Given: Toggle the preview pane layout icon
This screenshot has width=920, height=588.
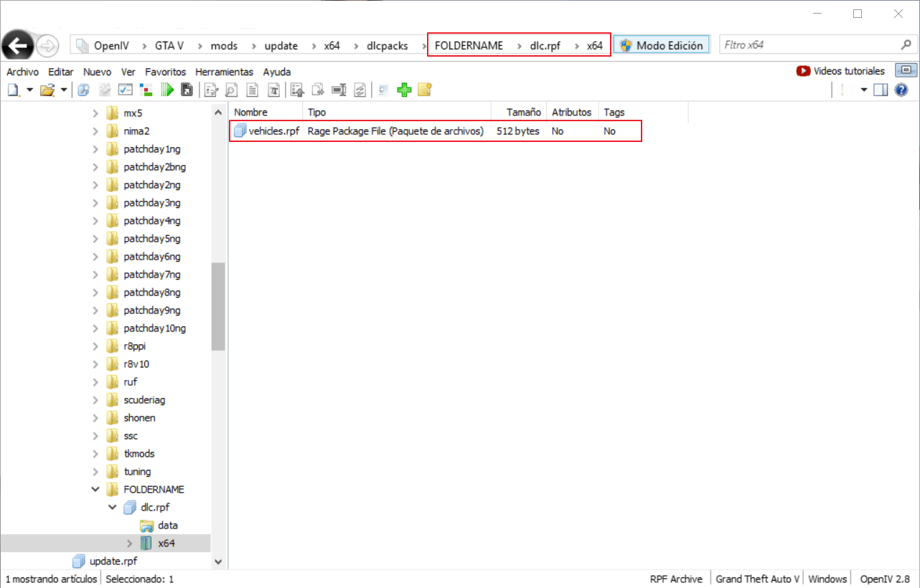Looking at the screenshot, I should 881,90.
